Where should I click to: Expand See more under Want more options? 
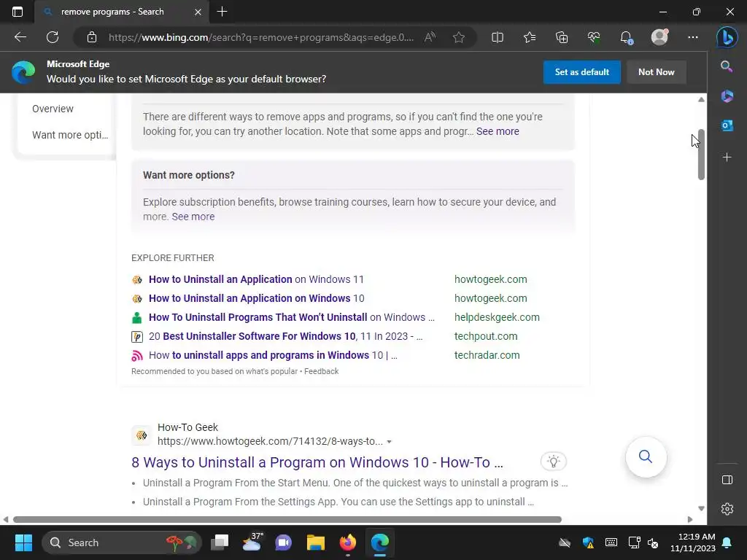193,217
